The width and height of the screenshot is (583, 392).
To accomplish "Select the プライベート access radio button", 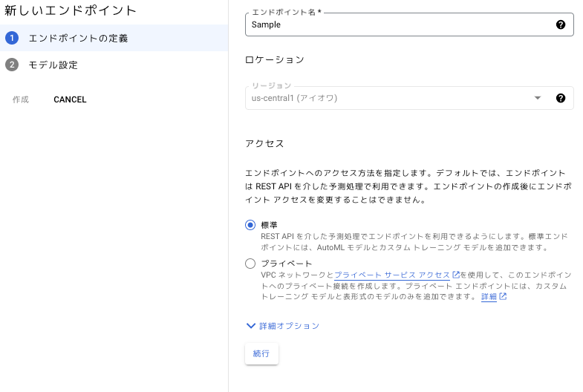I will point(250,264).
